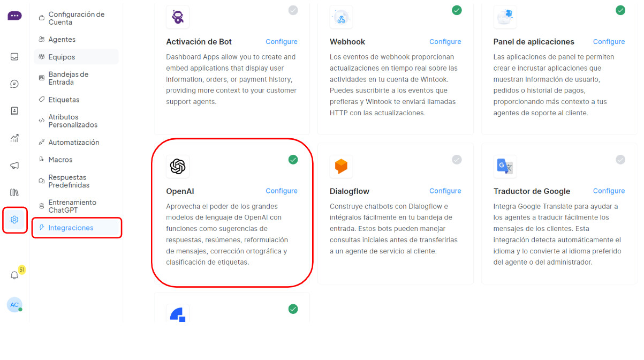Screen dimensions: 644x360
Task: Go to Automatización settings section
Action: 74,142
